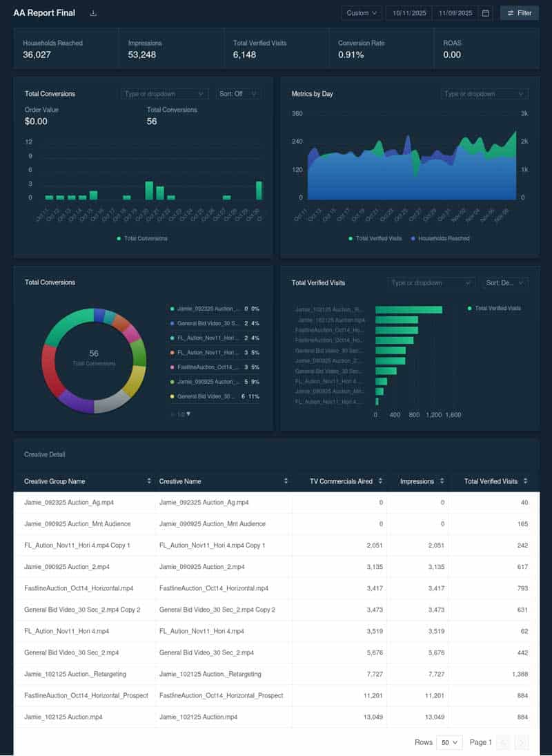Open the Custom date range dropdown
This screenshot has width=552, height=756.
pyautogui.click(x=362, y=13)
